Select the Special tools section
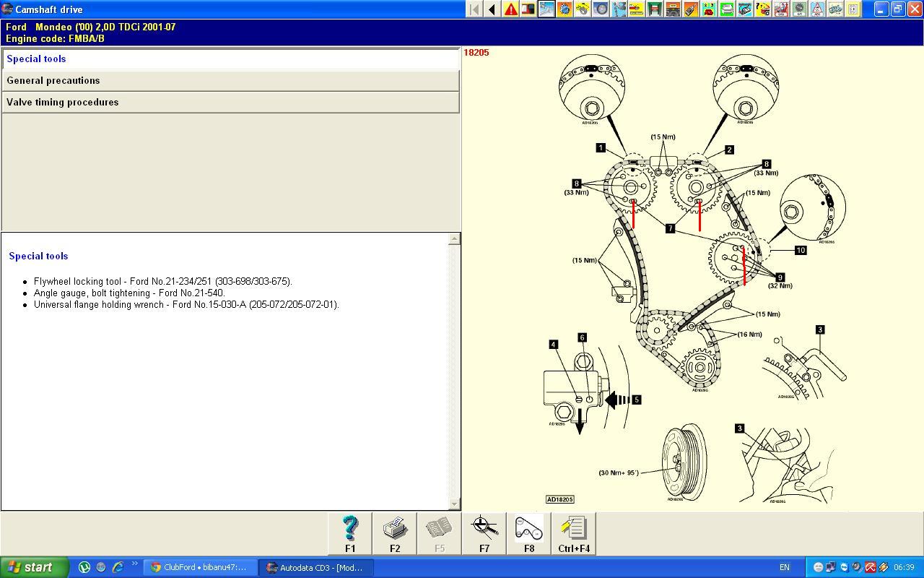 [230, 59]
